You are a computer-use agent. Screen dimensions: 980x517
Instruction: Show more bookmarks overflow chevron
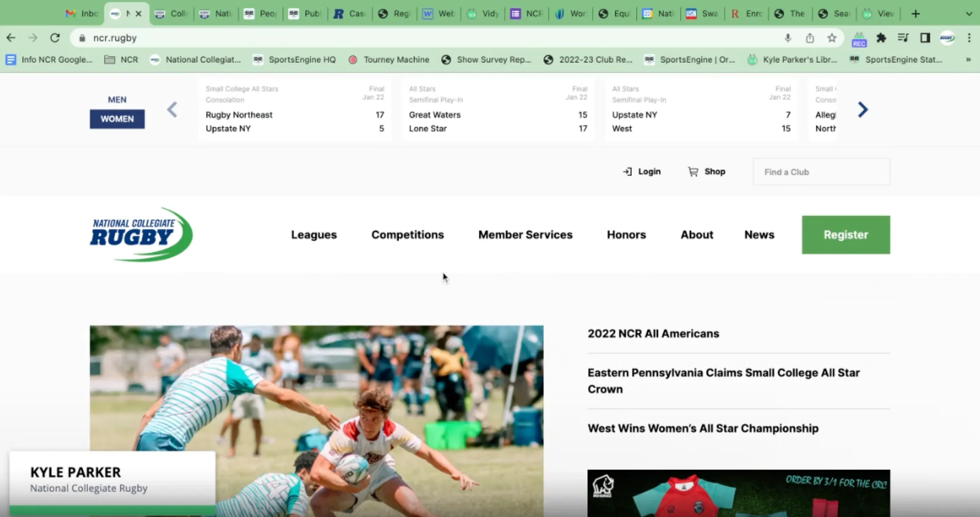[x=968, y=60]
